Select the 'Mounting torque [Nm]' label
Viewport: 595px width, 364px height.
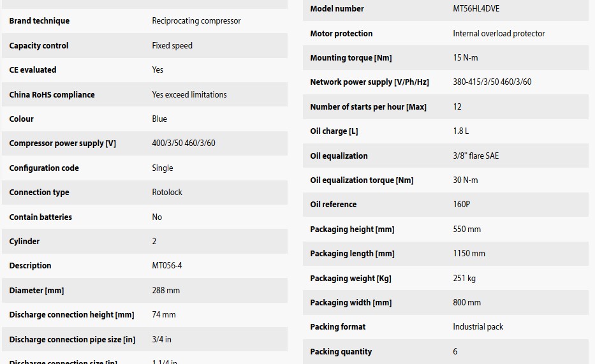pyautogui.click(x=351, y=58)
